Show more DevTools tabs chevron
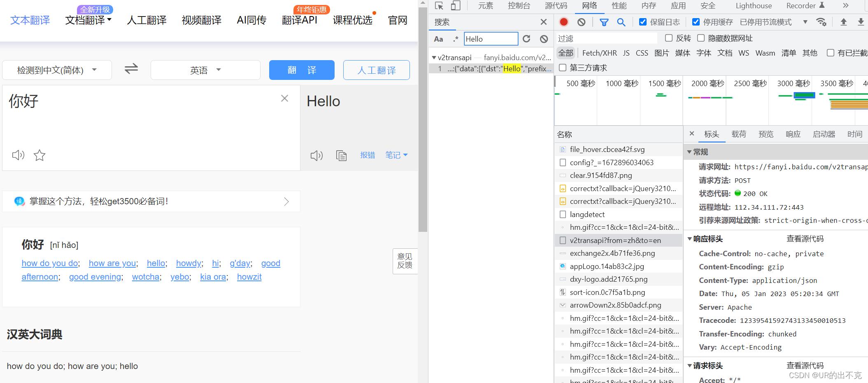Image resolution: width=868 pixels, height=383 pixels. (x=846, y=5)
